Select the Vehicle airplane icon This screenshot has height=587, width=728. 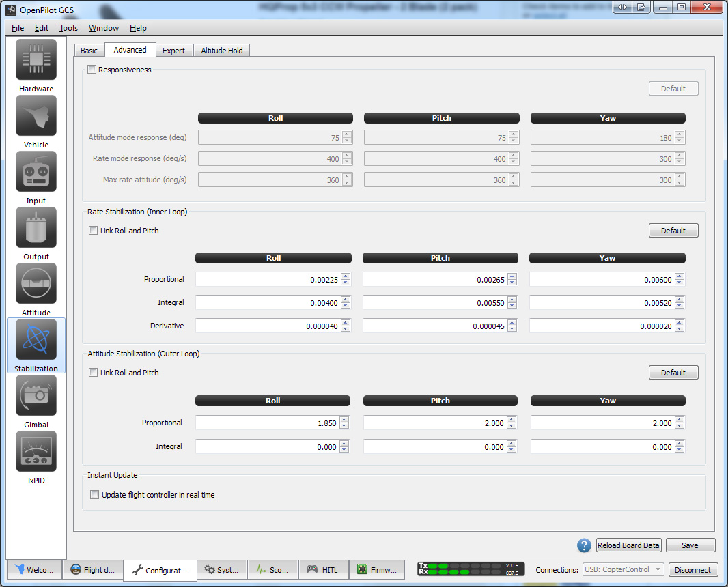[x=36, y=116]
